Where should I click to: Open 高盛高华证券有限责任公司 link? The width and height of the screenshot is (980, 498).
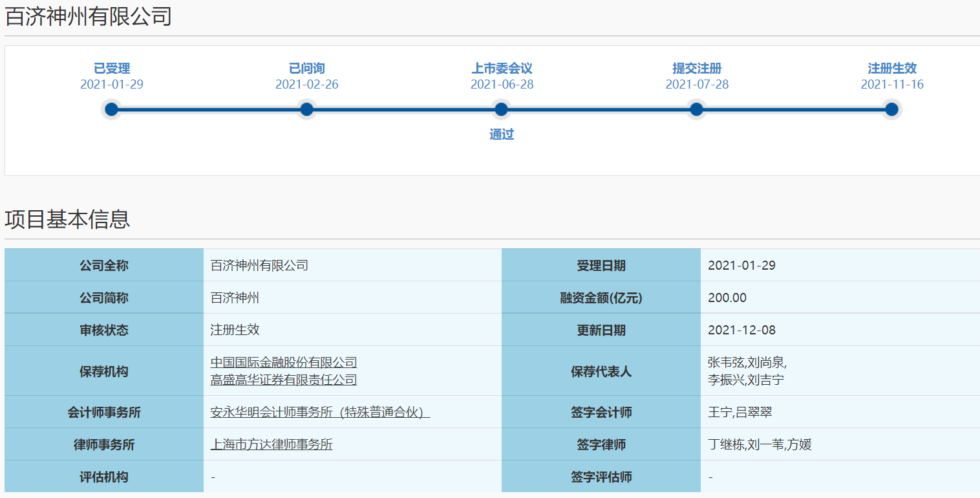(x=284, y=380)
